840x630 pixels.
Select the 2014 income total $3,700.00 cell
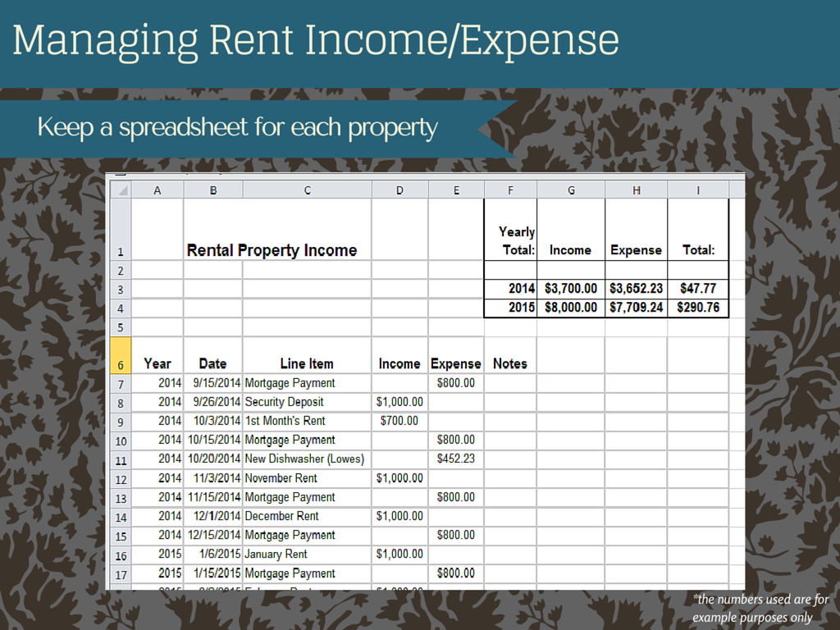coord(571,289)
